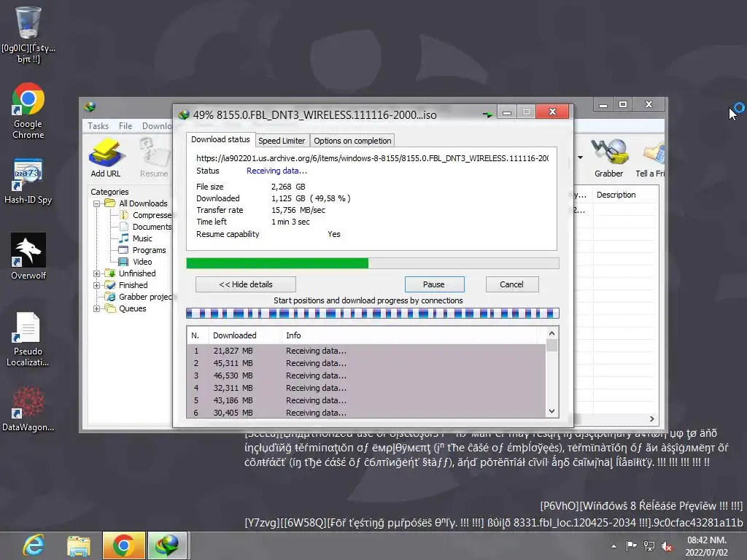Click the archive.org download URL text

373,158
